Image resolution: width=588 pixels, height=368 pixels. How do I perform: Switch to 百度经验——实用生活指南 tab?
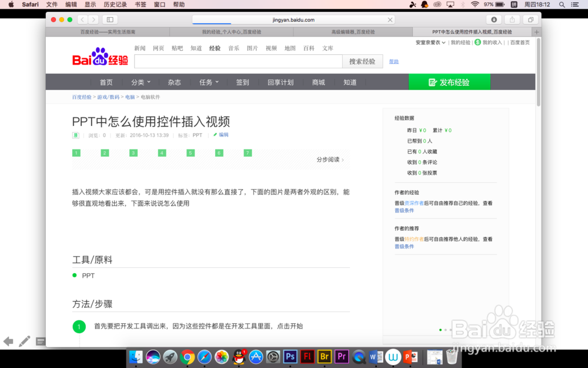pos(108,32)
